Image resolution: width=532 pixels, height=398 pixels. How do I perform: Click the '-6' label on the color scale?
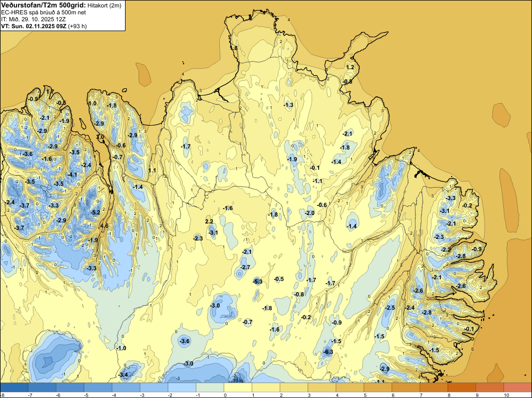59,395
